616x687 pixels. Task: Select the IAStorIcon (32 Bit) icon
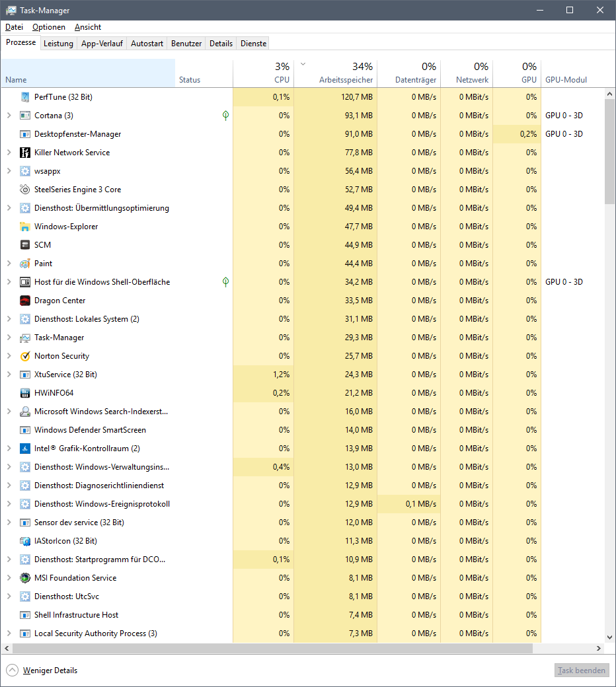(25, 541)
